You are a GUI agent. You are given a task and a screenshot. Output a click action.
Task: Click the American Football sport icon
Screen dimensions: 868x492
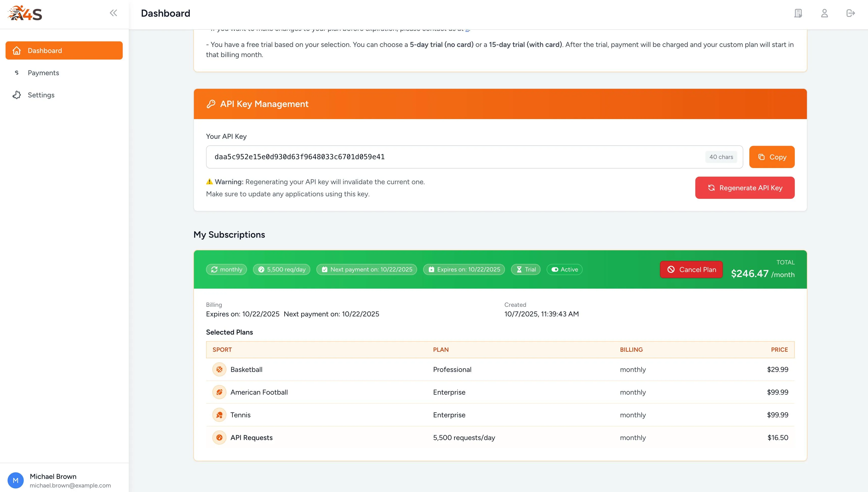point(219,392)
